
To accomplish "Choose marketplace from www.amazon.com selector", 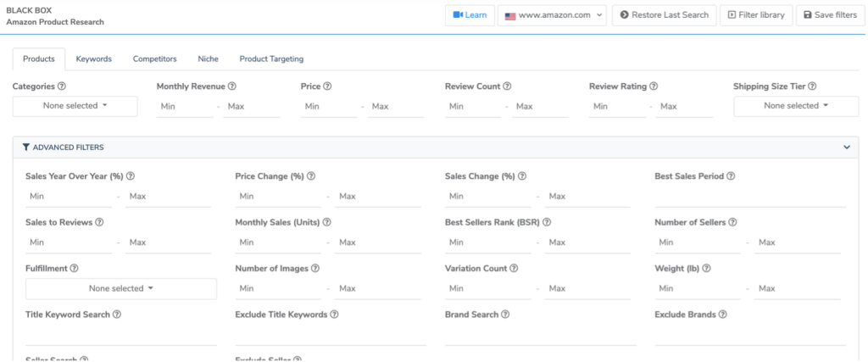I will 553,15.
